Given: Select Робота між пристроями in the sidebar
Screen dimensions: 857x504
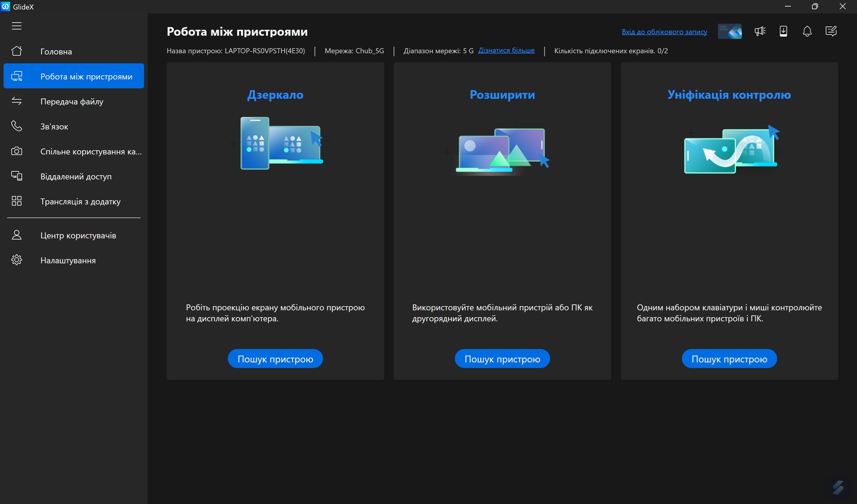Looking at the screenshot, I should tap(74, 76).
